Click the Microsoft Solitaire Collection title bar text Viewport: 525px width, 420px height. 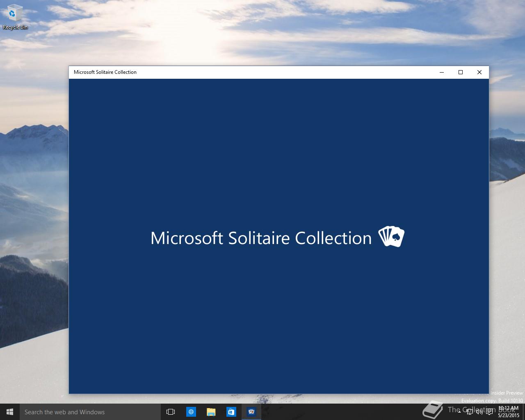pyautogui.click(x=105, y=72)
